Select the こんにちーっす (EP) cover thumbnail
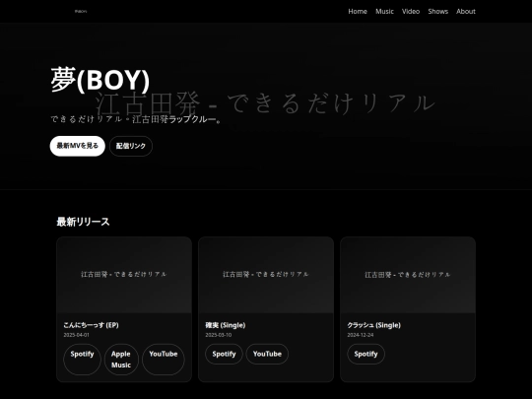Image resolution: width=532 pixels, height=399 pixels. [124, 275]
